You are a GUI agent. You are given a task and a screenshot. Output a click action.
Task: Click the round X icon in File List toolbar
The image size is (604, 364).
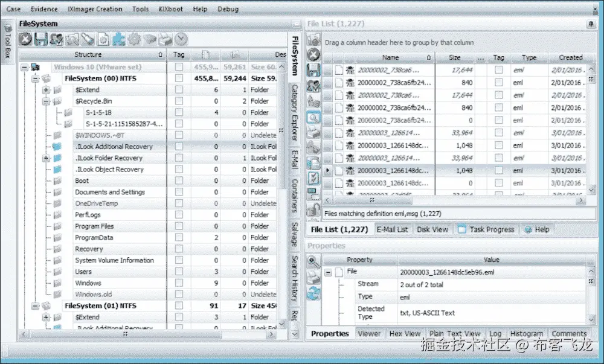[x=313, y=55]
